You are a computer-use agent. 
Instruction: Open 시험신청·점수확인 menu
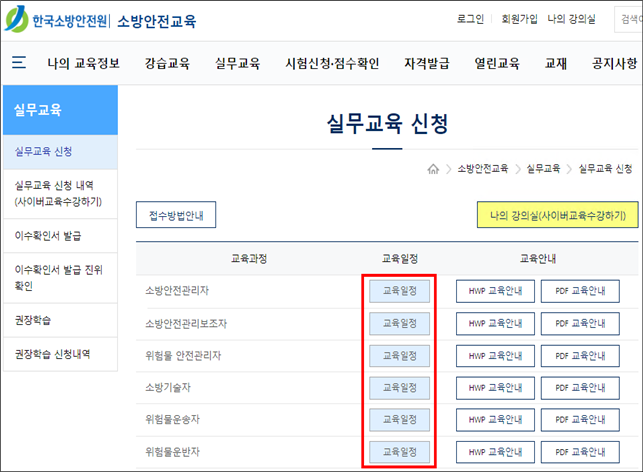[332, 63]
